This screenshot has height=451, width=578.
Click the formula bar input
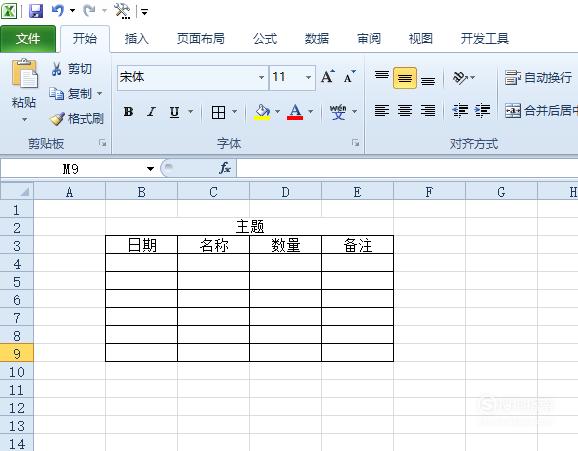pyautogui.click(x=407, y=169)
